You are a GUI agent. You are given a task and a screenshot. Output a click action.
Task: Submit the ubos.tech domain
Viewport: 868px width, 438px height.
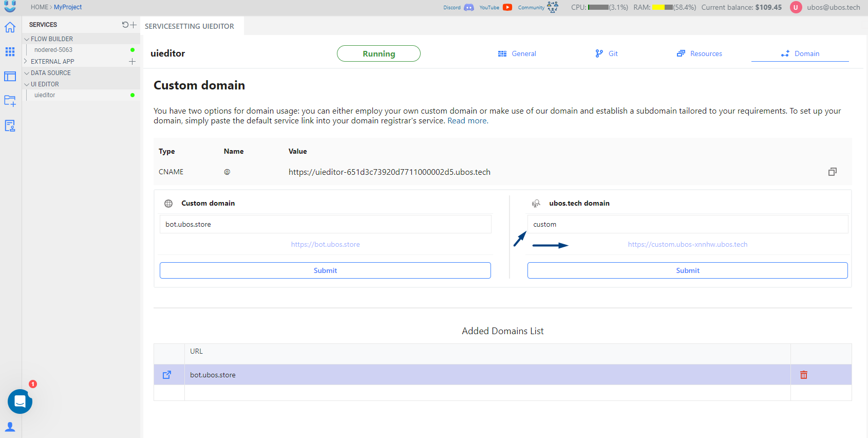[x=688, y=270]
